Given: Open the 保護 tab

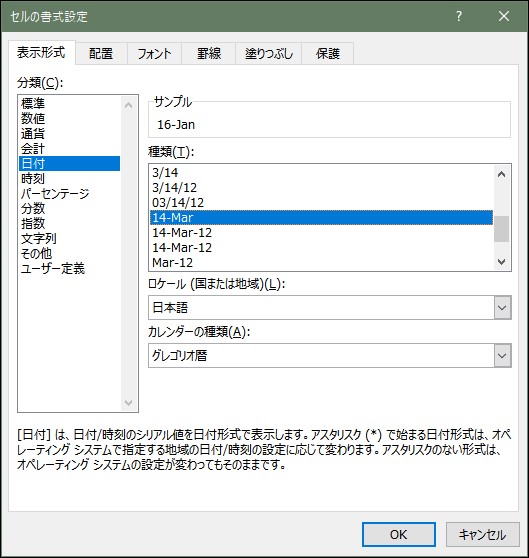Looking at the screenshot, I should [328, 53].
